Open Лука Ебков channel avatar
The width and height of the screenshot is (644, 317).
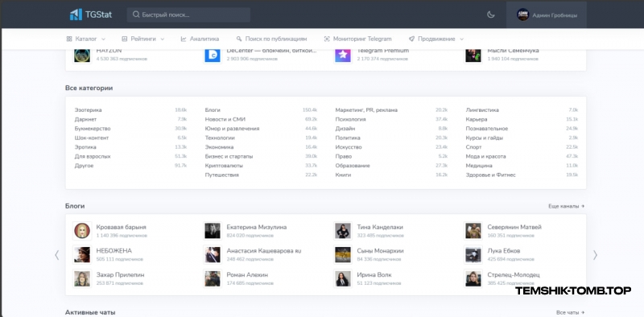[x=473, y=254]
